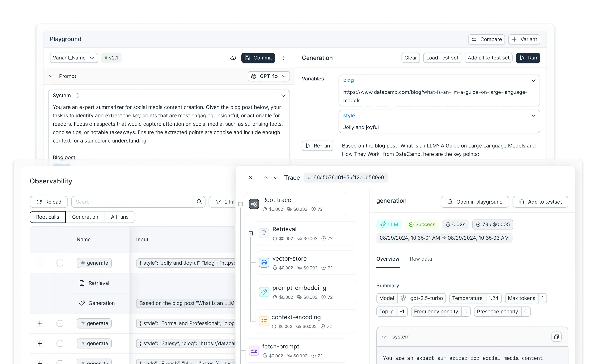Tick the Salesy generate row checkbox
Screen dimensions: 596x364
[60, 343]
